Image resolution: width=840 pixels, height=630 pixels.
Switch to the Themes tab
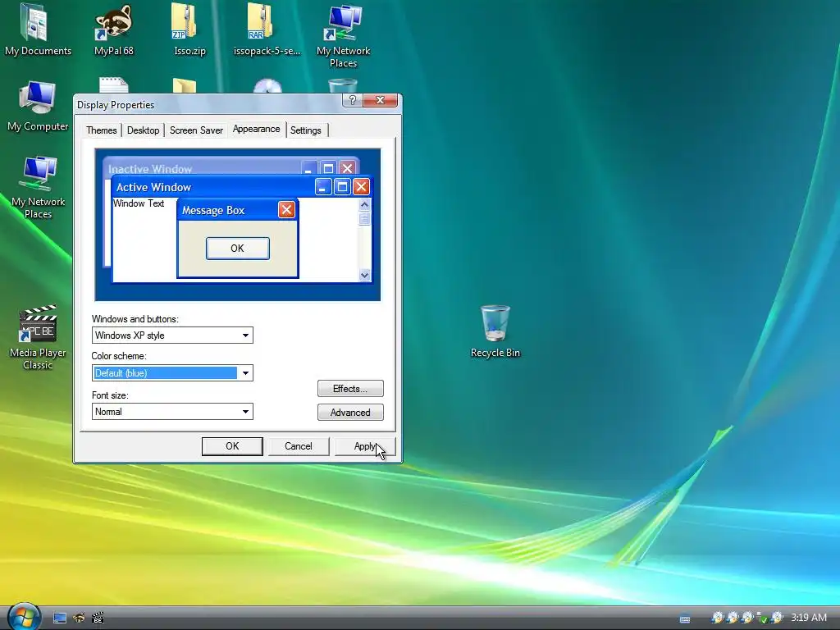101,130
